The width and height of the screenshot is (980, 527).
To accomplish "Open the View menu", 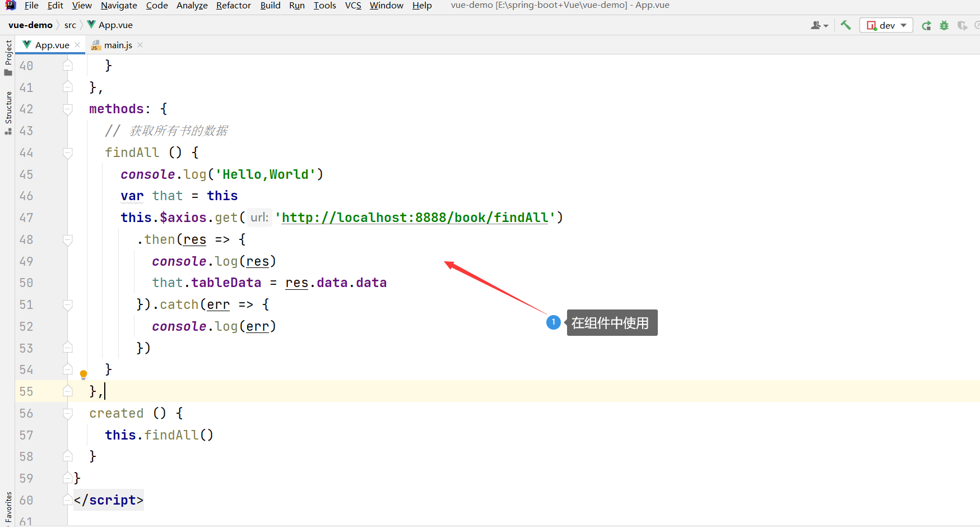I will tap(82, 6).
